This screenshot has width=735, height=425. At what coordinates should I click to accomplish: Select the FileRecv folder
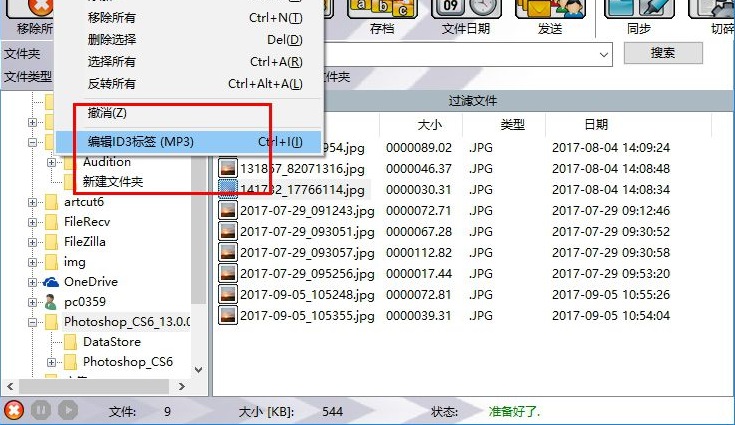tap(87, 222)
